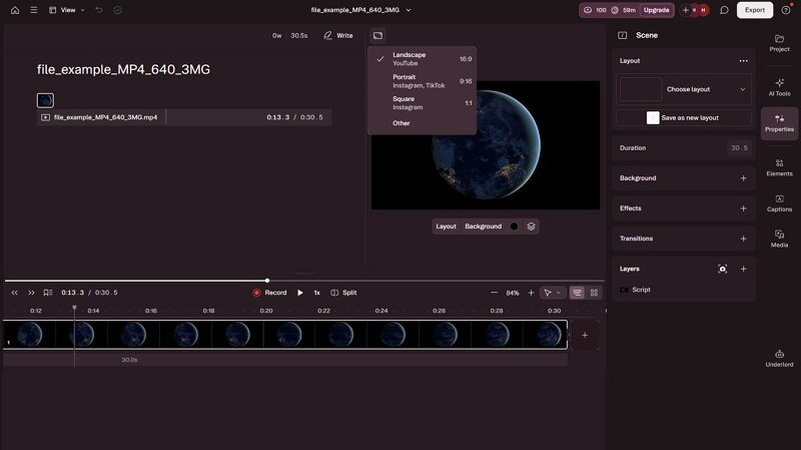
Task: Click the Upgrade button
Action: [x=656, y=10]
